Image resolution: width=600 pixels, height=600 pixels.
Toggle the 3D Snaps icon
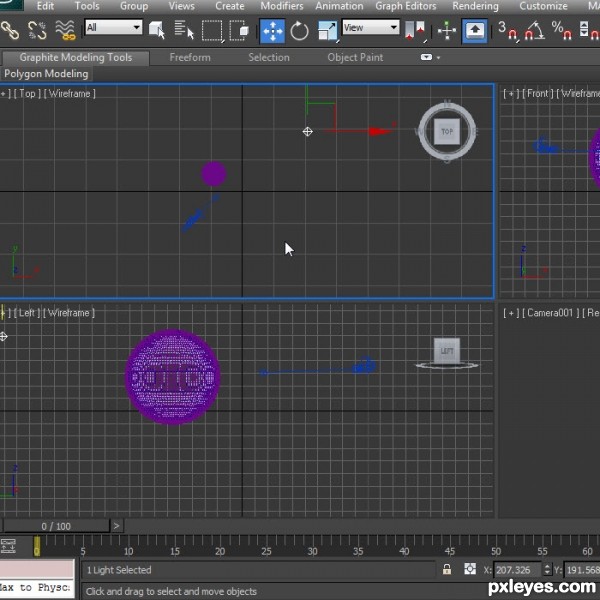coord(507,31)
